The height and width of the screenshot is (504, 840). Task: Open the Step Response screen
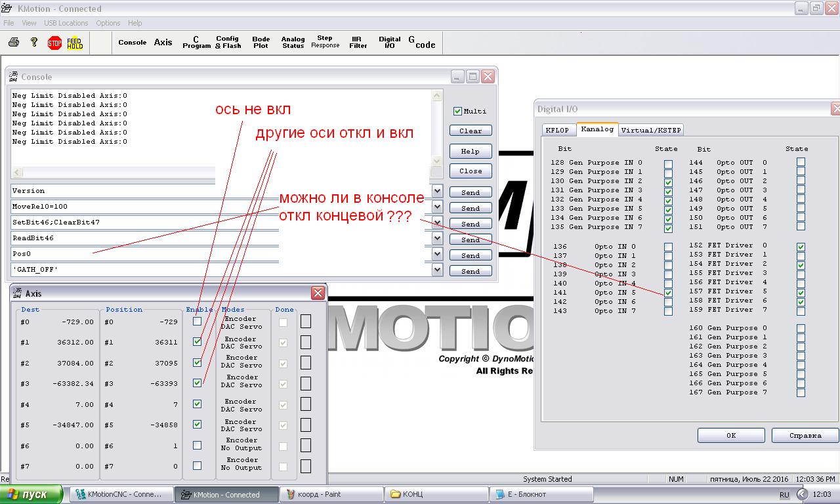pos(325,42)
